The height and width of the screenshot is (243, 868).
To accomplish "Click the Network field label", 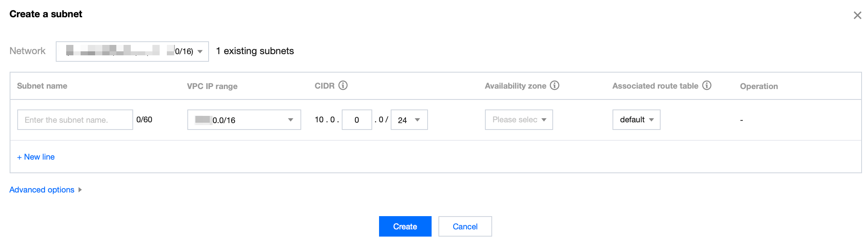I will (x=27, y=51).
